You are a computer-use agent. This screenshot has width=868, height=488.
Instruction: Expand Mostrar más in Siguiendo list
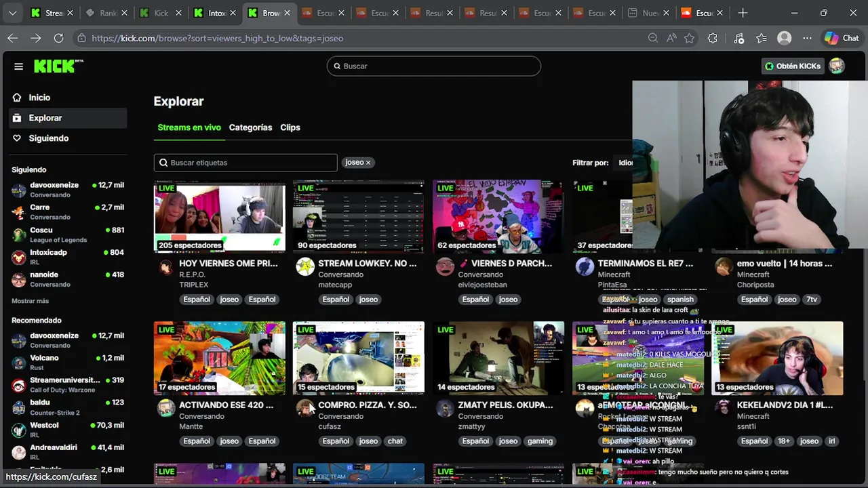click(31, 301)
